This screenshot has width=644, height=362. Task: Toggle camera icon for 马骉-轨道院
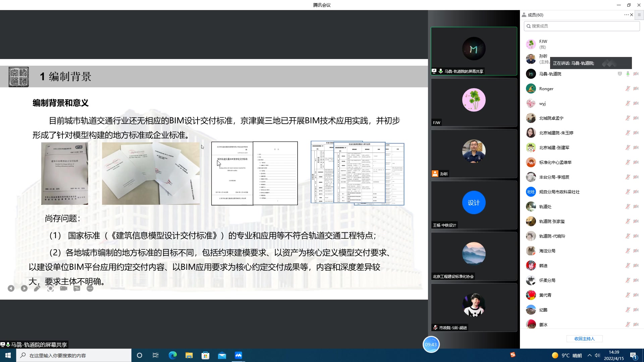pos(636,74)
